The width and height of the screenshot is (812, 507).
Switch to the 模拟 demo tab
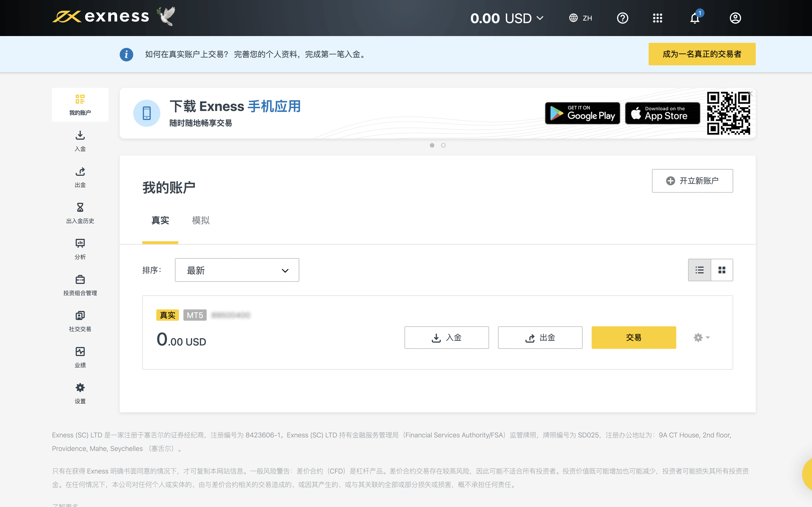201,220
